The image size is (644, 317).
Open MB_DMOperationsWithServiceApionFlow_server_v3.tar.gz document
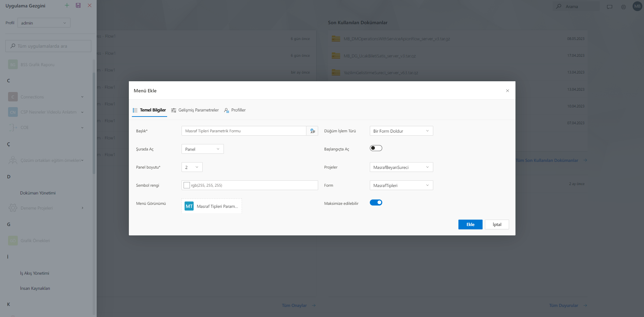(x=397, y=39)
